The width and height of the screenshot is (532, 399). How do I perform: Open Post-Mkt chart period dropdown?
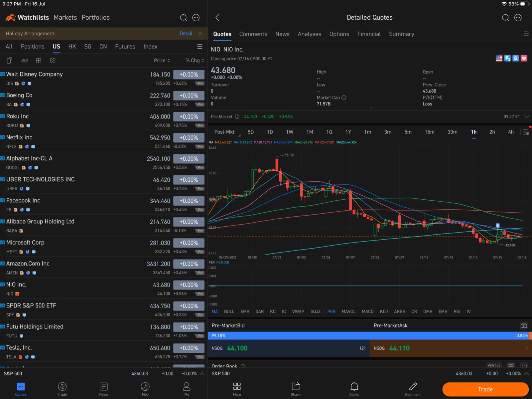pyautogui.click(x=226, y=132)
